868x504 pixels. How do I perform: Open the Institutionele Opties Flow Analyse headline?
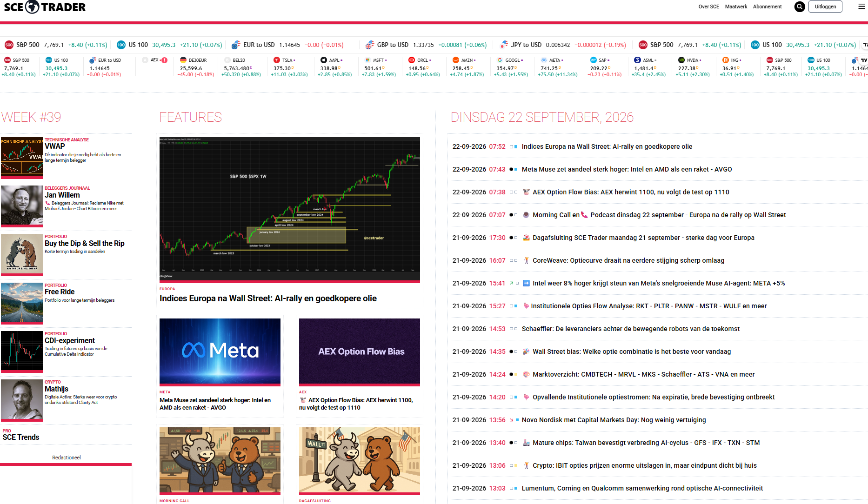coord(649,306)
